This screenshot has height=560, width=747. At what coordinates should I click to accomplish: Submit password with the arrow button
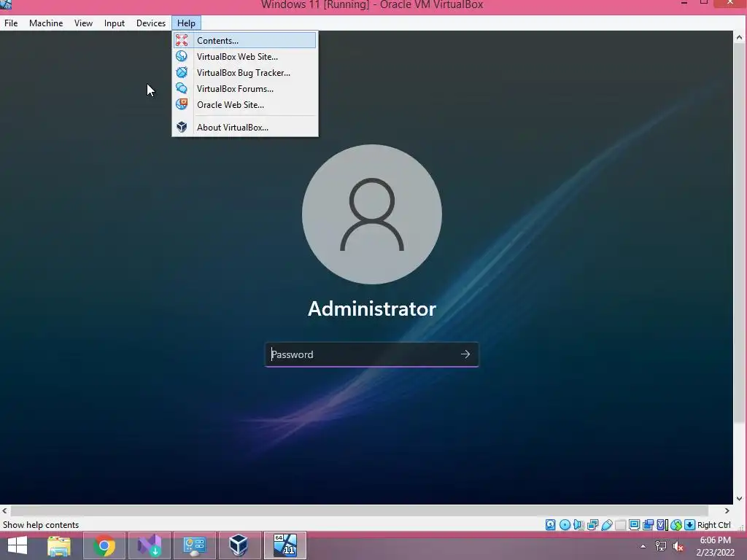(x=465, y=354)
